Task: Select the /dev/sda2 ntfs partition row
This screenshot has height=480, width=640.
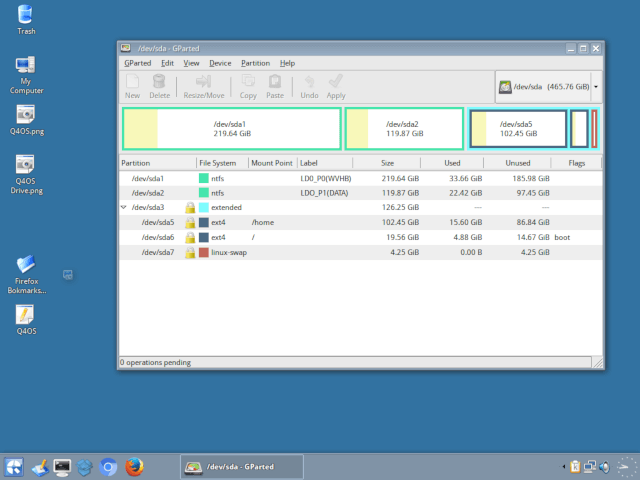Action: [147, 192]
